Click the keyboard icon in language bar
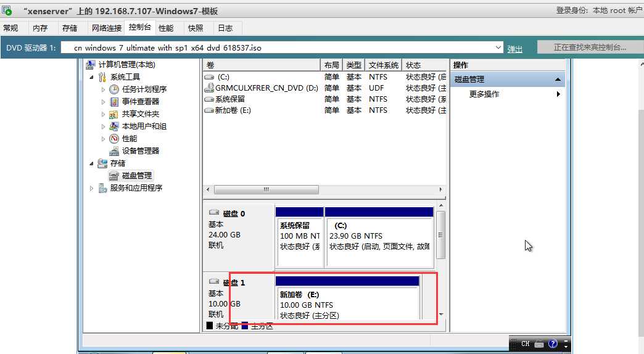 (x=539, y=344)
